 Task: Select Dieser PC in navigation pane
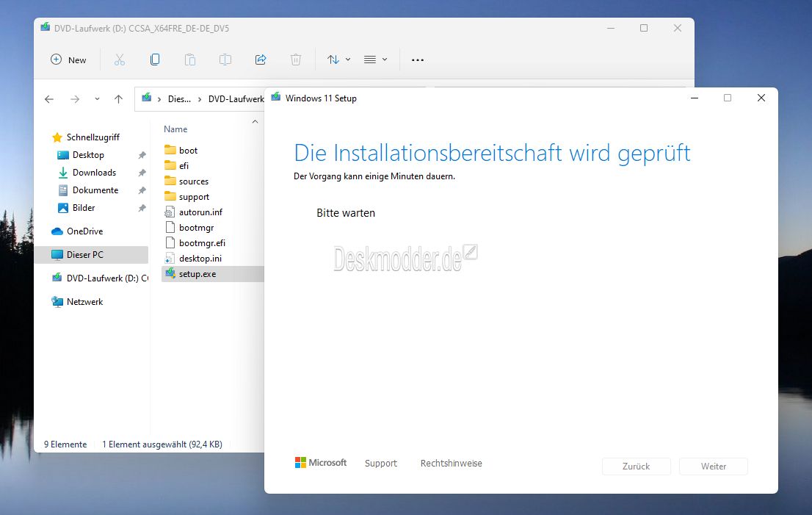pyautogui.click(x=91, y=254)
